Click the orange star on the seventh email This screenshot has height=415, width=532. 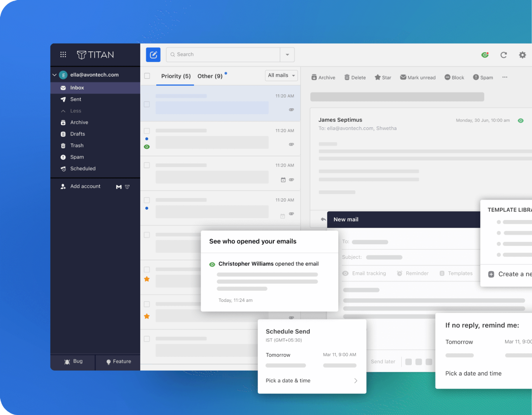pos(147,316)
